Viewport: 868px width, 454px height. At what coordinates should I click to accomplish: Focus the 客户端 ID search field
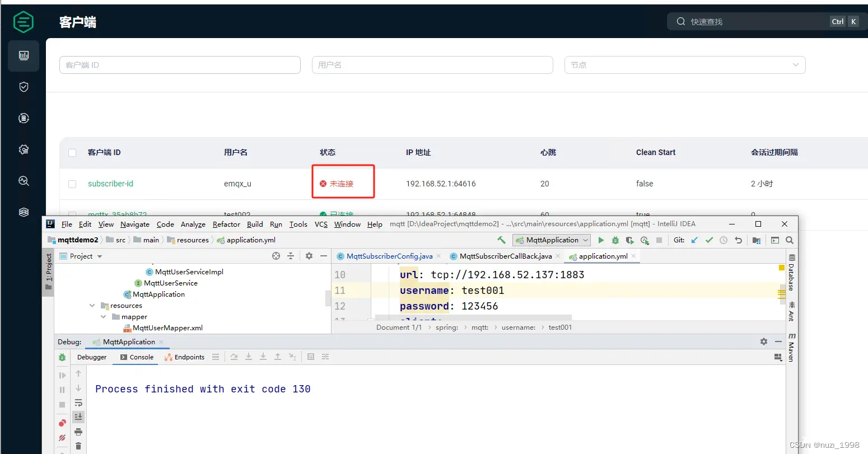point(180,65)
